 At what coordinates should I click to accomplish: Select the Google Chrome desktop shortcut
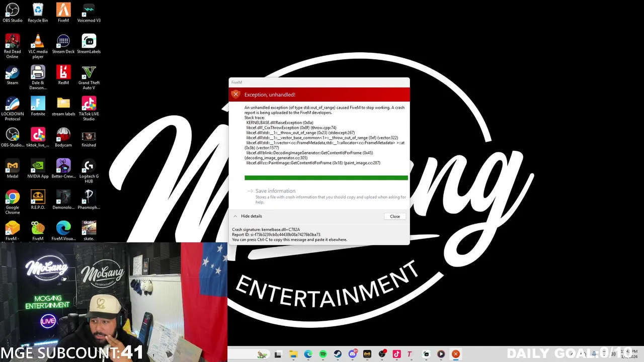[13, 202]
